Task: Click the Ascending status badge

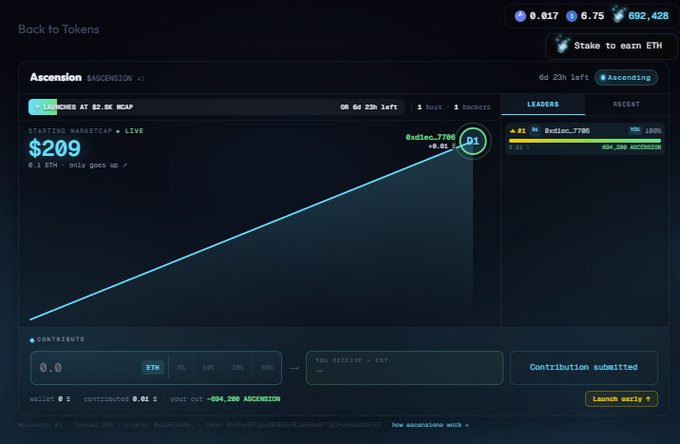Action: [x=626, y=78]
